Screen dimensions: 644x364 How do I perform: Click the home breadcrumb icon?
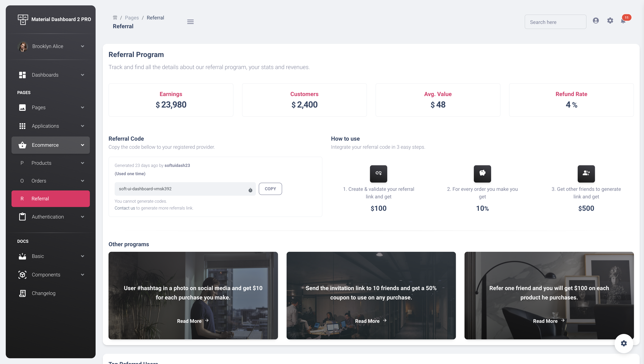[115, 17]
